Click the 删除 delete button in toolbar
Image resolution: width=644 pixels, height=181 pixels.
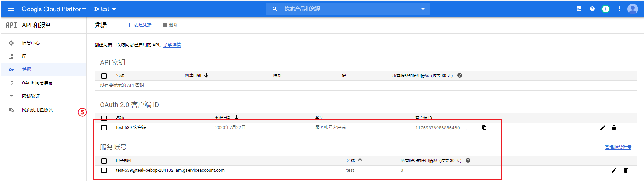coord(170,25)
